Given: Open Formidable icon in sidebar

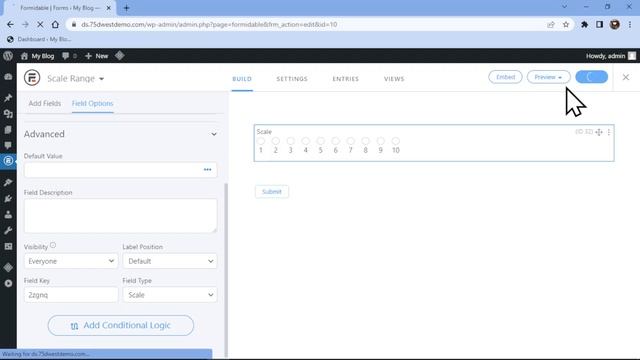Looking at the screenshot, I should [x=8, y=161].
